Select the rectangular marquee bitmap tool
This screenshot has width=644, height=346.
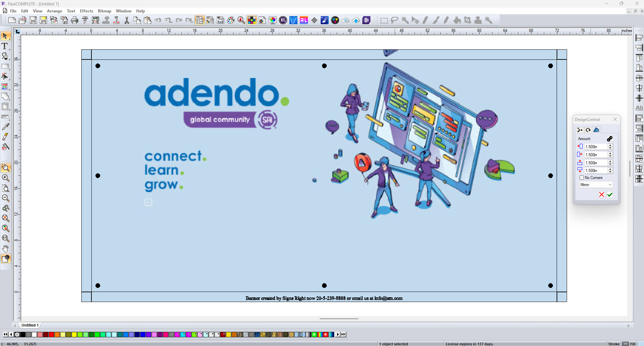tap(384, 20)
